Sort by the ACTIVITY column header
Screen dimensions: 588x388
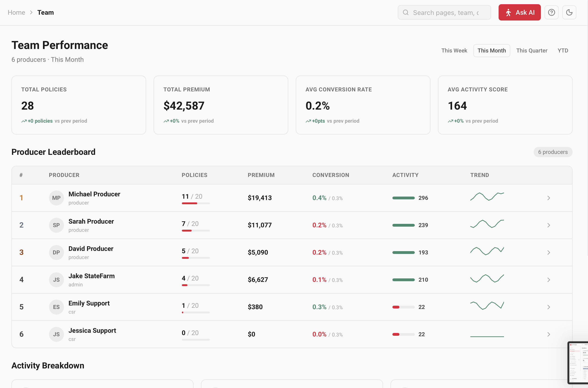[405, 175]
